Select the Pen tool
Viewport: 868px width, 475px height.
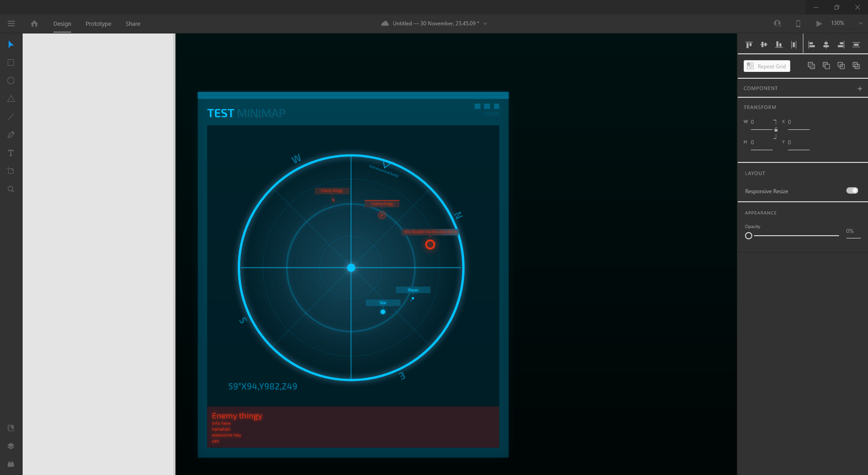[x=11, y=135]
